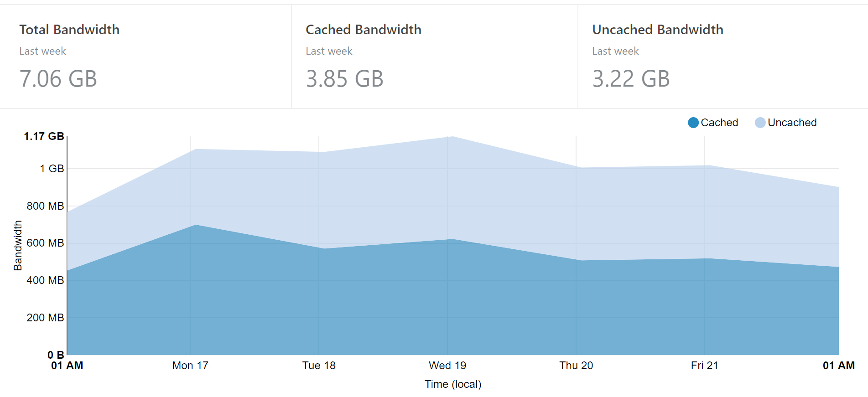Click the 1.17 GB maximum axis label
The image size is (868, 397).
(44, 136)
